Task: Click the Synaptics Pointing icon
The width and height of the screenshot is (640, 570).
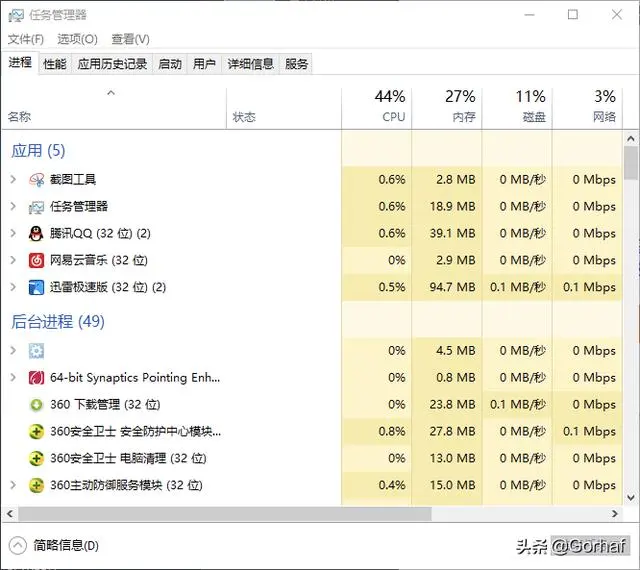Action: tap(36, 378)
